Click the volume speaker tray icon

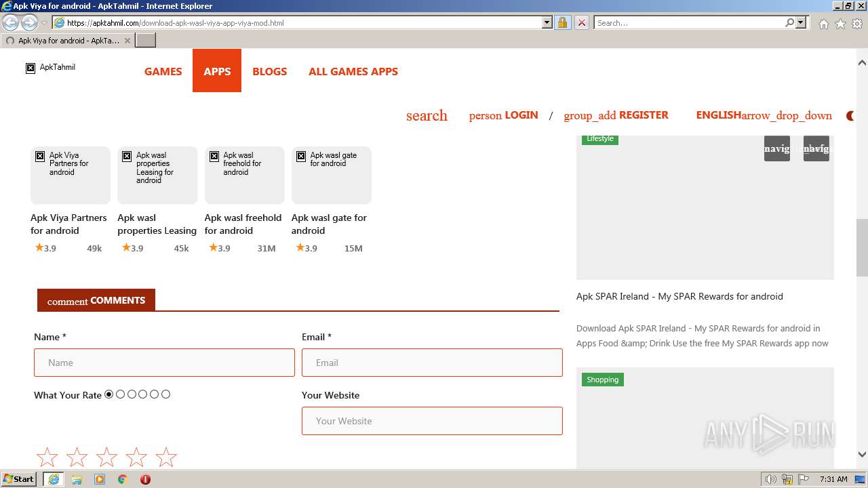771,479
